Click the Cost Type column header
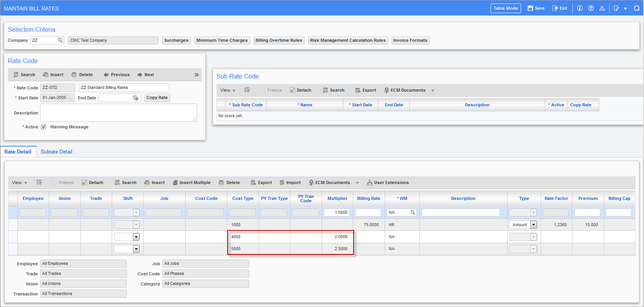 click(243, 198)
